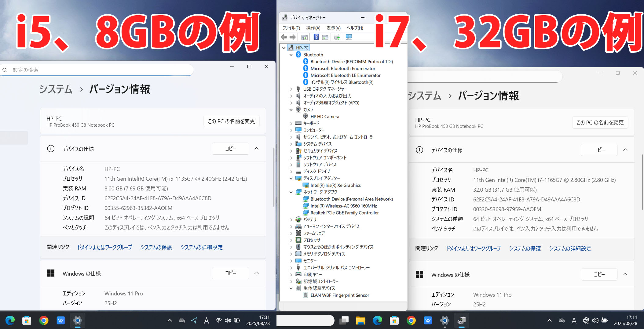Expand the キーボード category
Viewport: 644px width, 329px height.
(x=291, y=124)
